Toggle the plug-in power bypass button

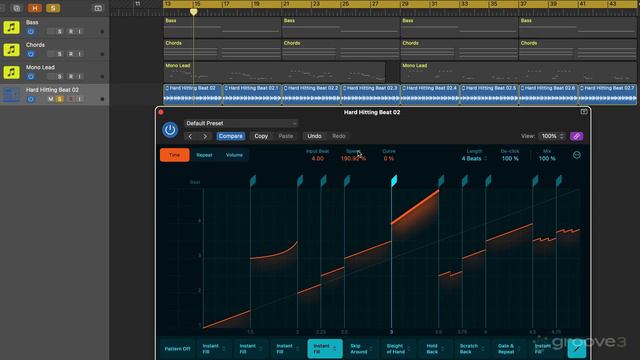[170, 130]
